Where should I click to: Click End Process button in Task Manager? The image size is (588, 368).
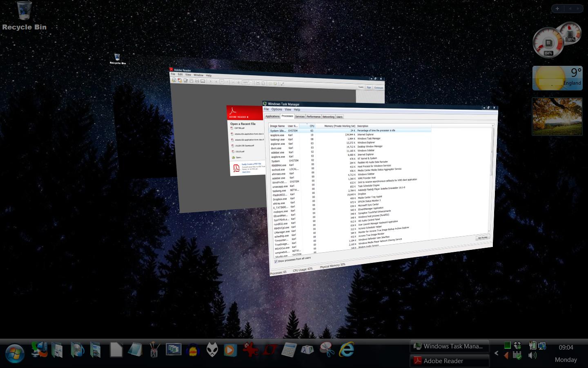[x=482, y=238]
